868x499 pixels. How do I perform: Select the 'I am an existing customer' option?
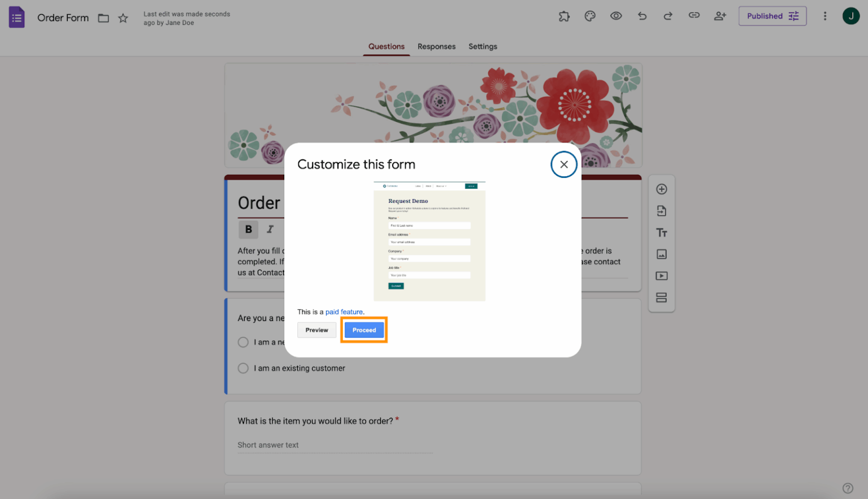[x=243, y=368]
